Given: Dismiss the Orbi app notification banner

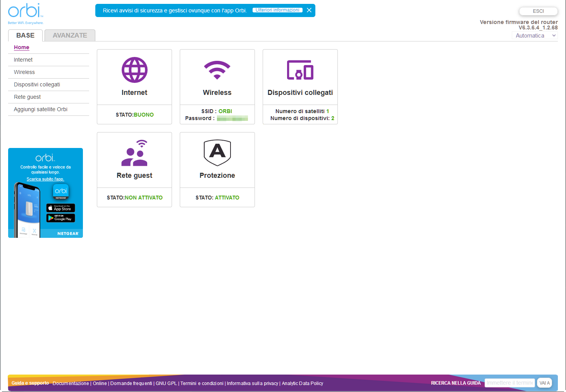Looking at the screenshot, I should click(x=309, y=10).
